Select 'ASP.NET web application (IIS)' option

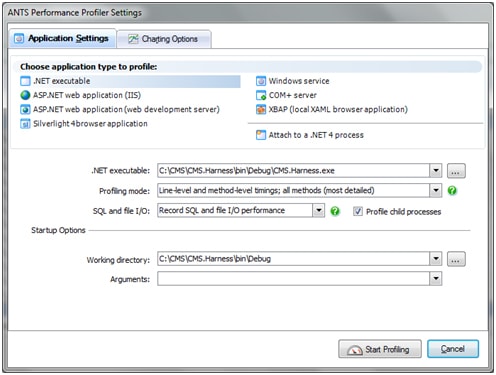tap(80, 95)
